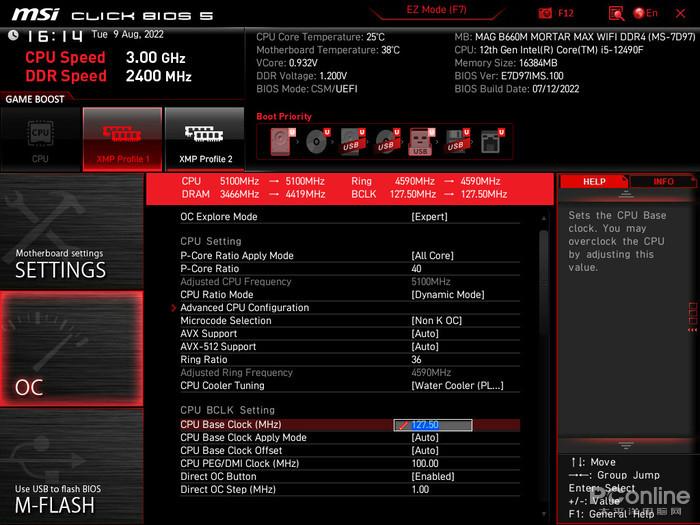
Task: Click the clock icon beside the time
Action: (x=13, y=35)
